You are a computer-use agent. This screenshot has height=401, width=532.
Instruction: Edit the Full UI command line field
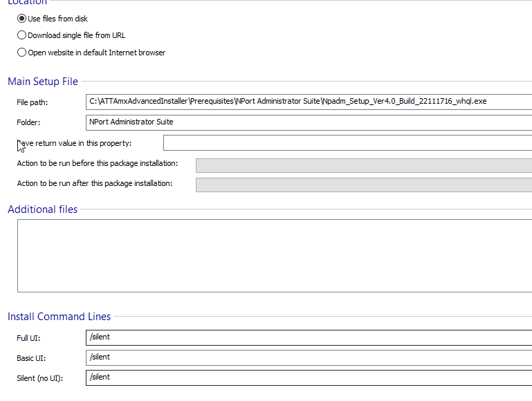(x=309, y=337)
